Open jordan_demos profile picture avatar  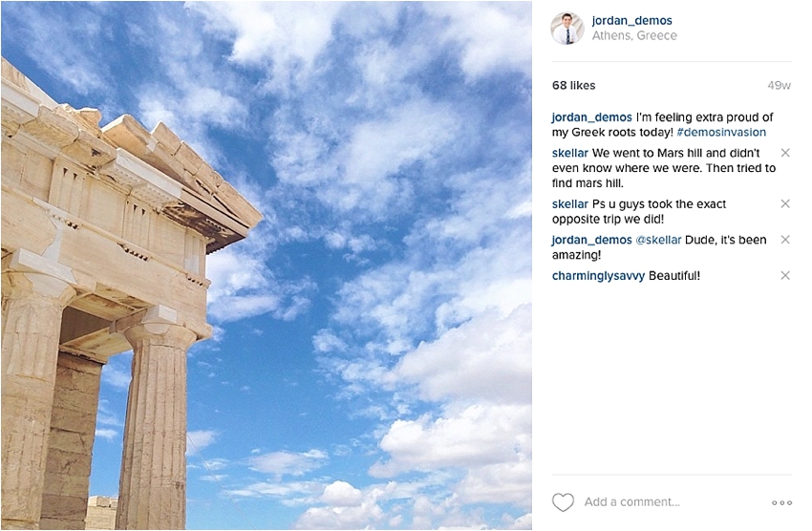click(567, 28)
